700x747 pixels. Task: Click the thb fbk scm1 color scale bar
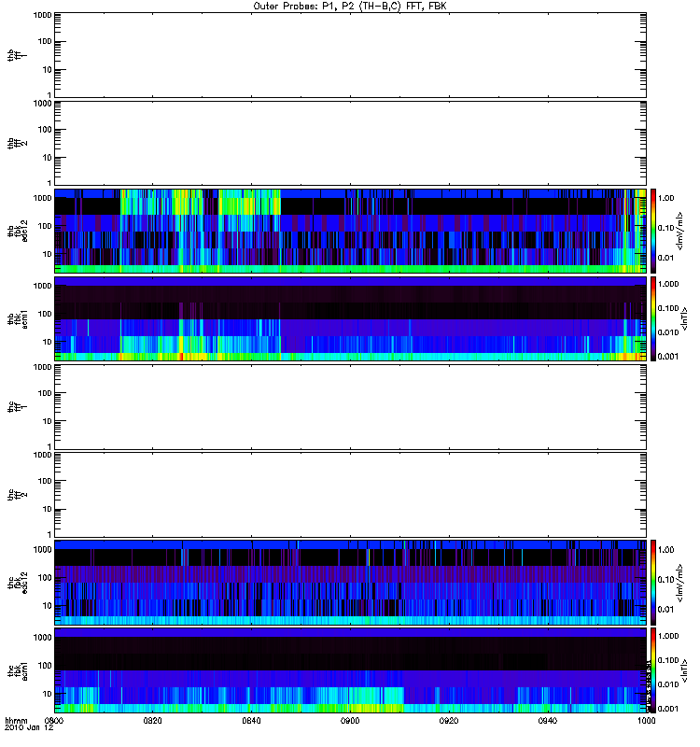click(x=653, y=318)
